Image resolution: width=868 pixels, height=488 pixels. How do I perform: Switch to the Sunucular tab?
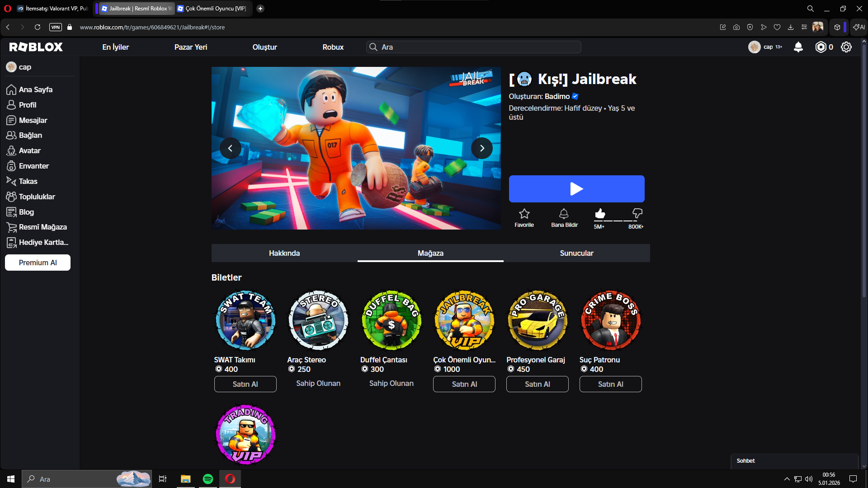577,253
